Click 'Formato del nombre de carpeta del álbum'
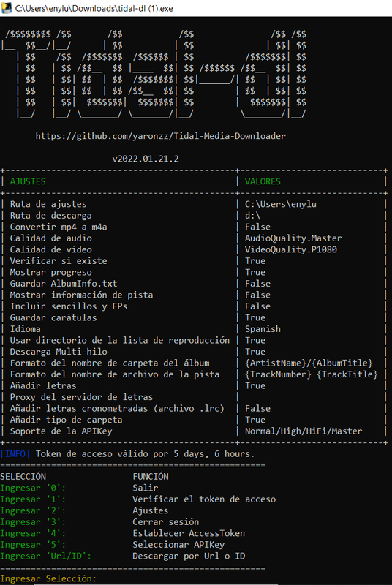The image size is (392, 585). click(110, 363)
